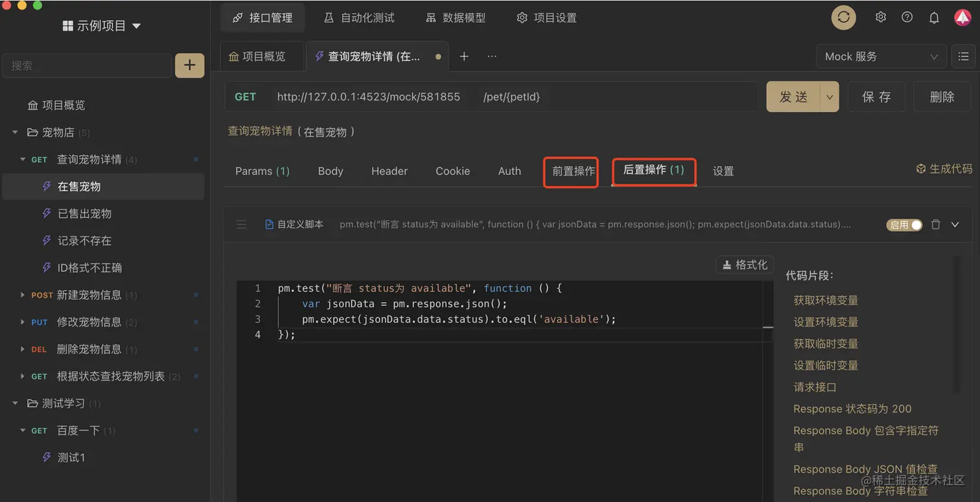Open the 示例项目 project dropdown

[x=136, y=26]
